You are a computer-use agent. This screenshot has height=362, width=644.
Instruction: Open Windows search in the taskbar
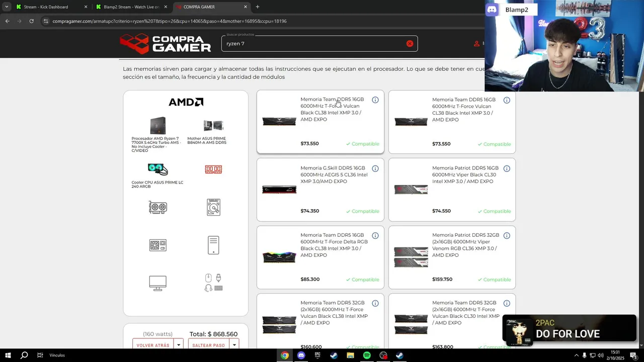click(24, 355)
